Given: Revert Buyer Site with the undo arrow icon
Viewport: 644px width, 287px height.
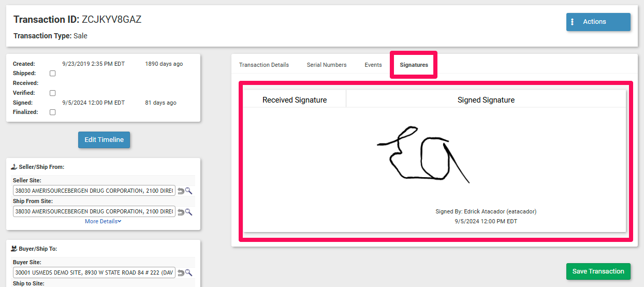Looking at the screenshot, I should 181,273.
